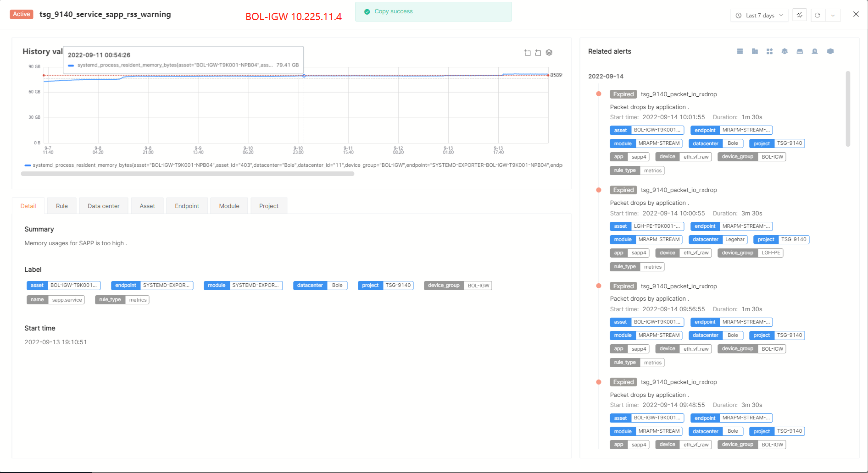Expand the refresh interval dropdown arrow

833,15
